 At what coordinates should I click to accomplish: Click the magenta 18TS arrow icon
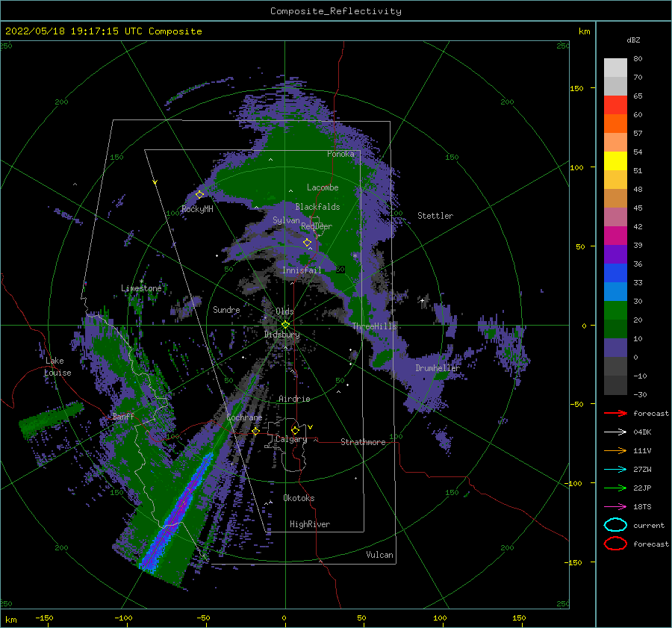[615, 507]
